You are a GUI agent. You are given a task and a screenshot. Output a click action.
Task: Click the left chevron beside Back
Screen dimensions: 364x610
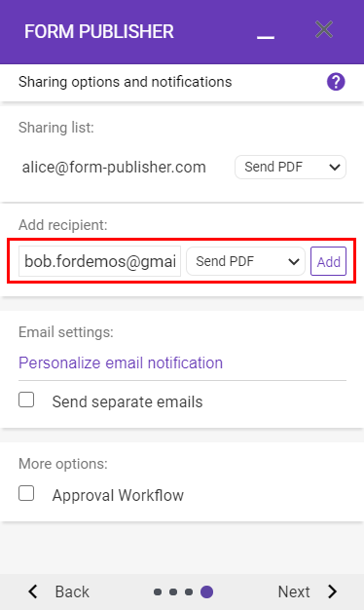click(33, 591)
